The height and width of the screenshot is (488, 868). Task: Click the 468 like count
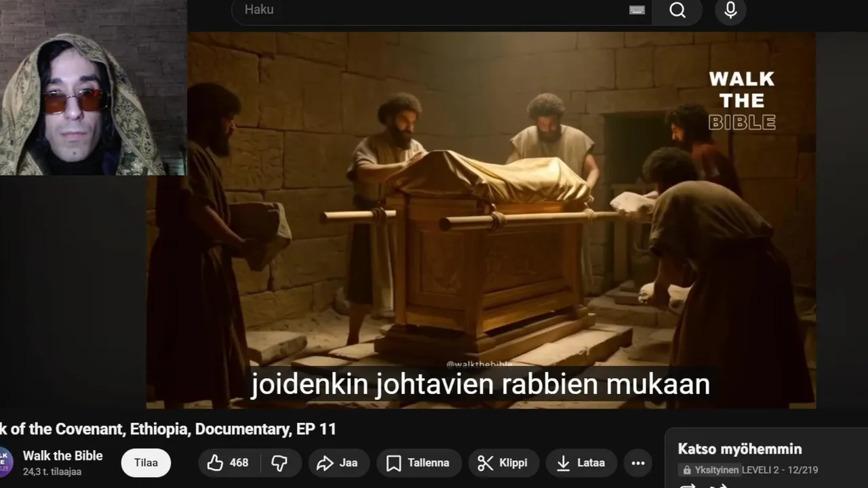[x=239, y=463]
